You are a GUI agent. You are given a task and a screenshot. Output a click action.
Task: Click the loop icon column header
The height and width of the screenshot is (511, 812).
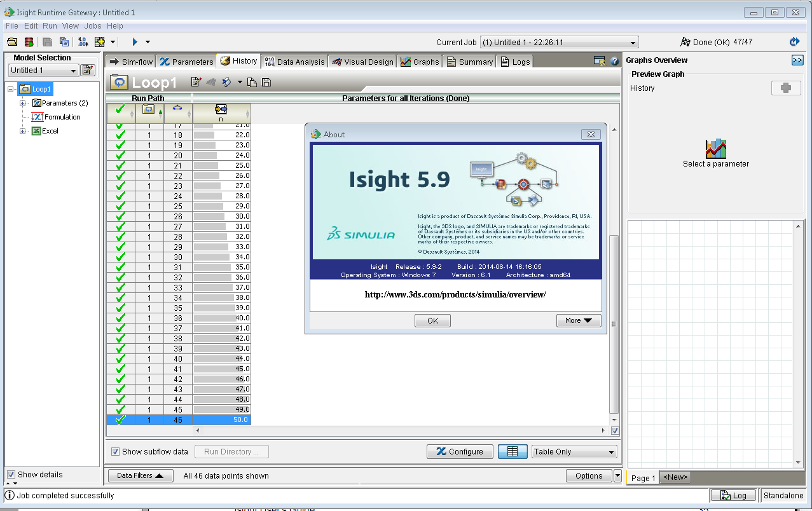pyautogui.click(x=149, y=113)
